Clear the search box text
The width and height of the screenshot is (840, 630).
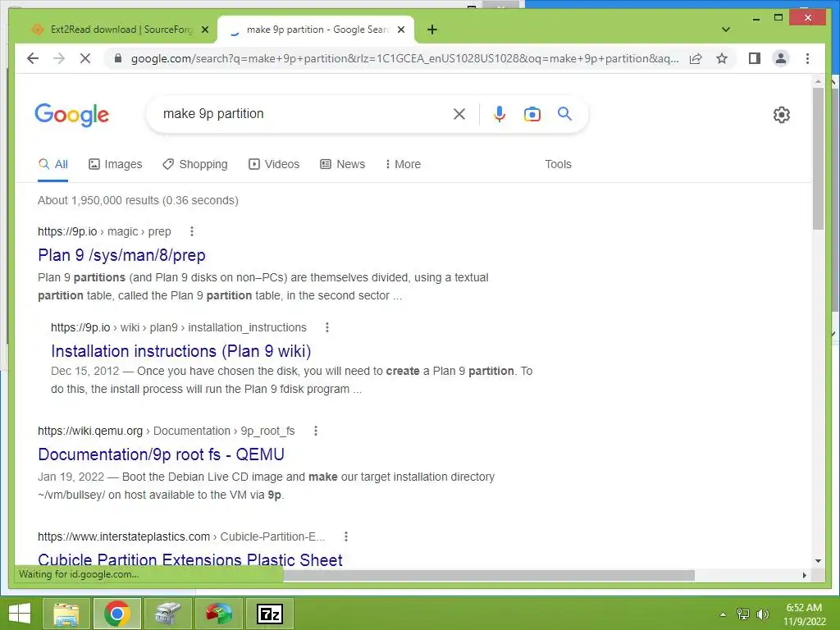[459, 114]
